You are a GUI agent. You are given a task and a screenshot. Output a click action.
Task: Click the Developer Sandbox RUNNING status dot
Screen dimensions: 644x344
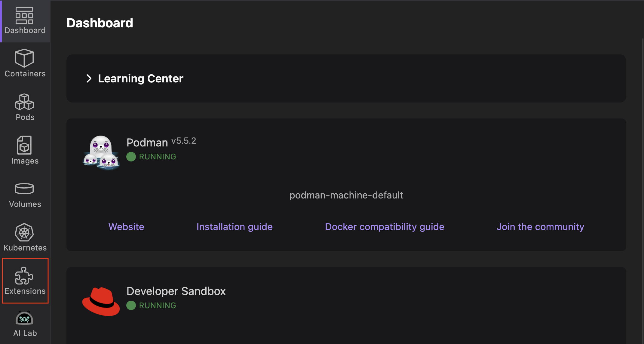(131, 305)
